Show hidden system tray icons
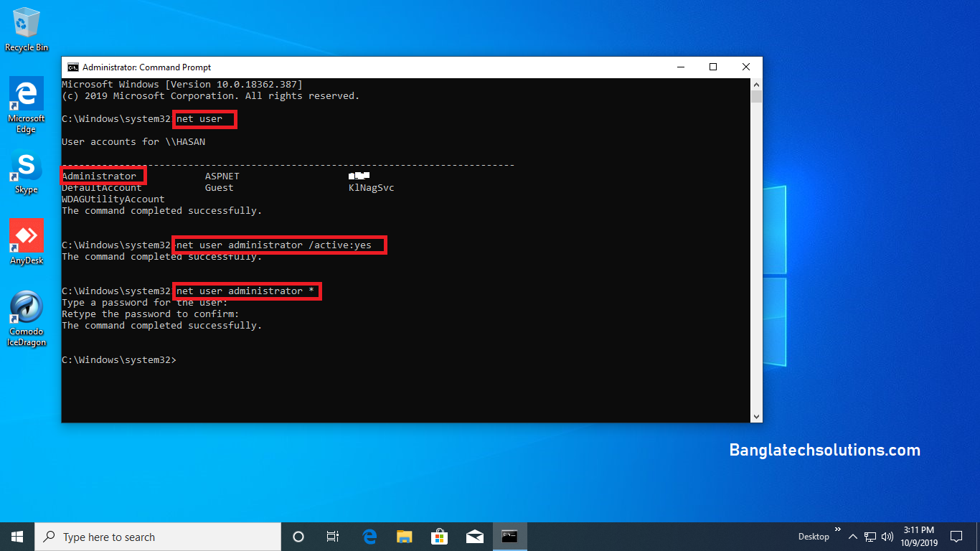The height and width of the screenshot is (551, 980). point(852,536)
